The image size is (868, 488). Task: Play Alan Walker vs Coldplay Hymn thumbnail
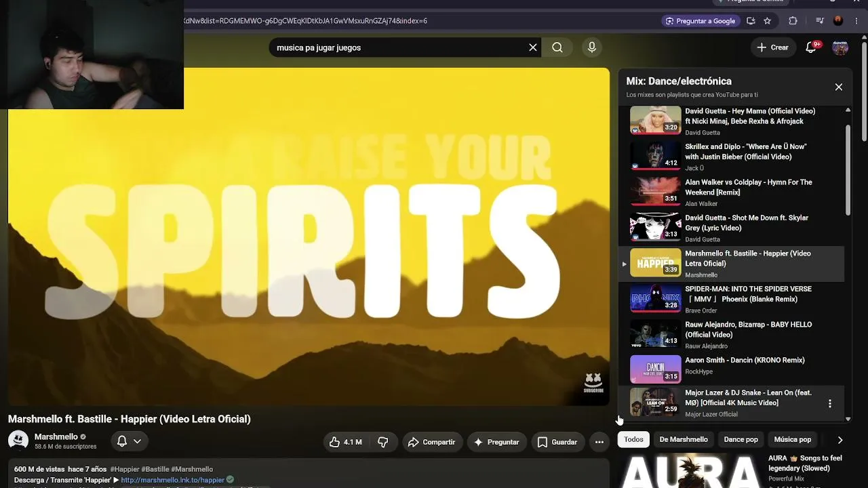point(656,192)
